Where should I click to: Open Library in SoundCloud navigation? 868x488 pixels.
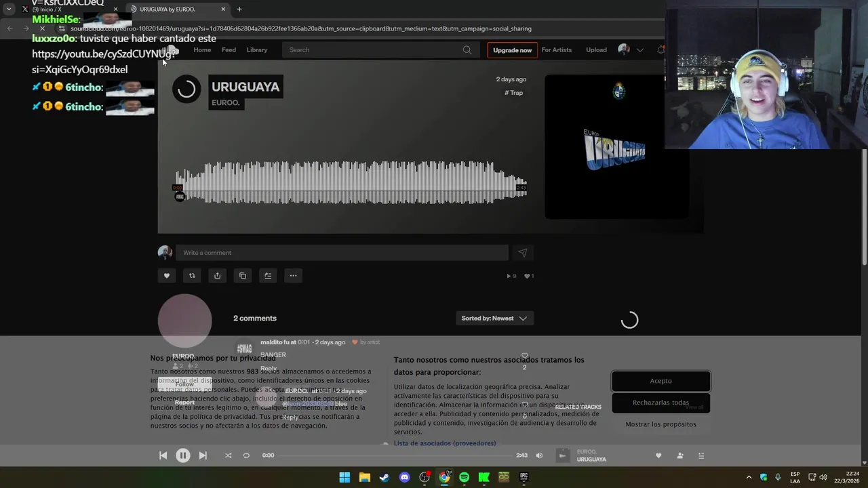pos(257,49)
